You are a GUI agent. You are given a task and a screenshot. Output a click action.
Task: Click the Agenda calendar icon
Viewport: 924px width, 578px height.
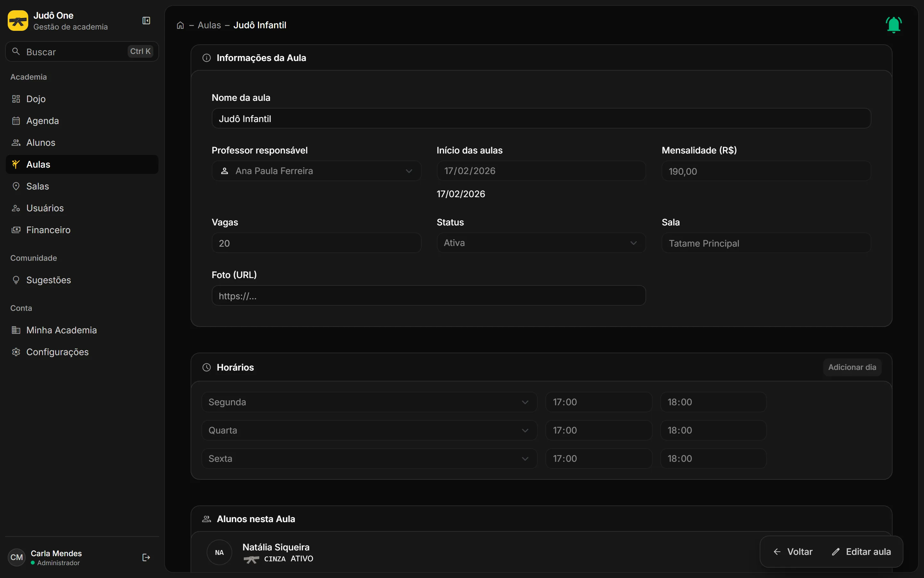click(x=16, y=121)
